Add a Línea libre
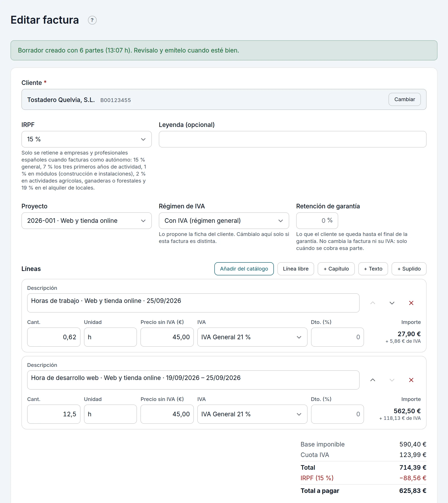 click(x=295, y=269)
